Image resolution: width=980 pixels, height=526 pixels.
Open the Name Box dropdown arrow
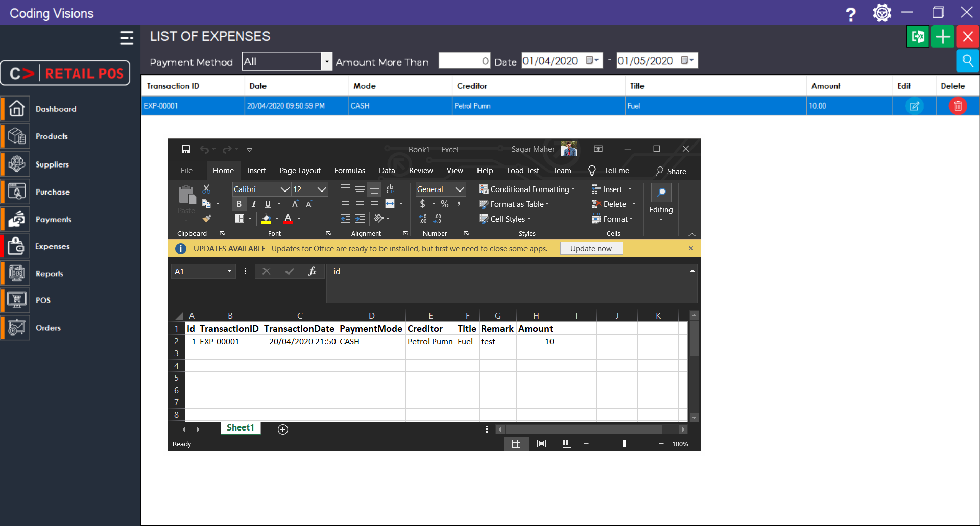(229, 271)
